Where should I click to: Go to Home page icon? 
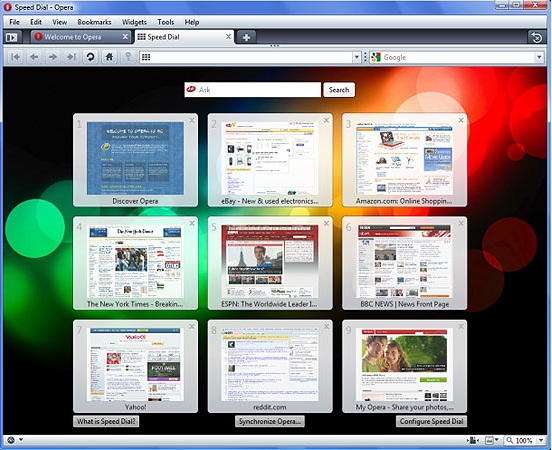pos(109,57)
